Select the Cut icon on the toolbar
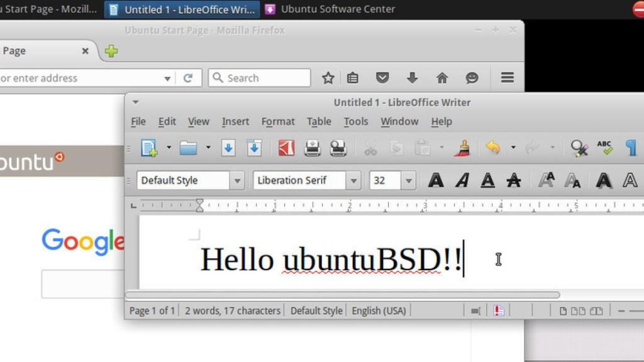The width and height of the screenshot is (644, 362). coord(369,148)
